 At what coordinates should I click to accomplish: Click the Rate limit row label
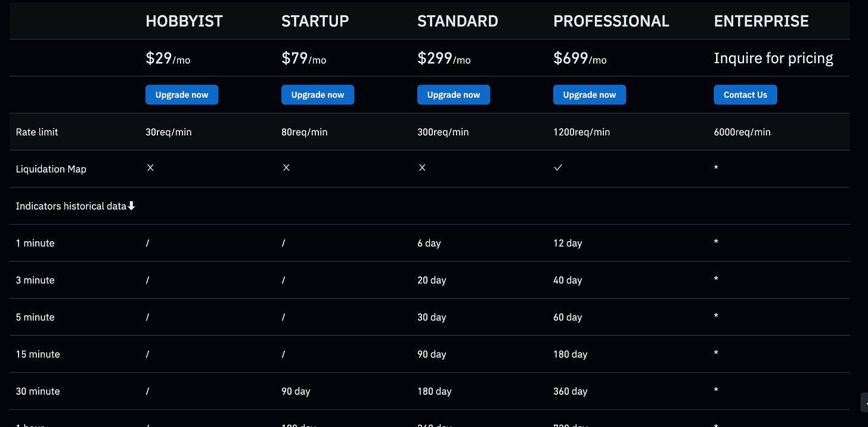click(36, 132)
